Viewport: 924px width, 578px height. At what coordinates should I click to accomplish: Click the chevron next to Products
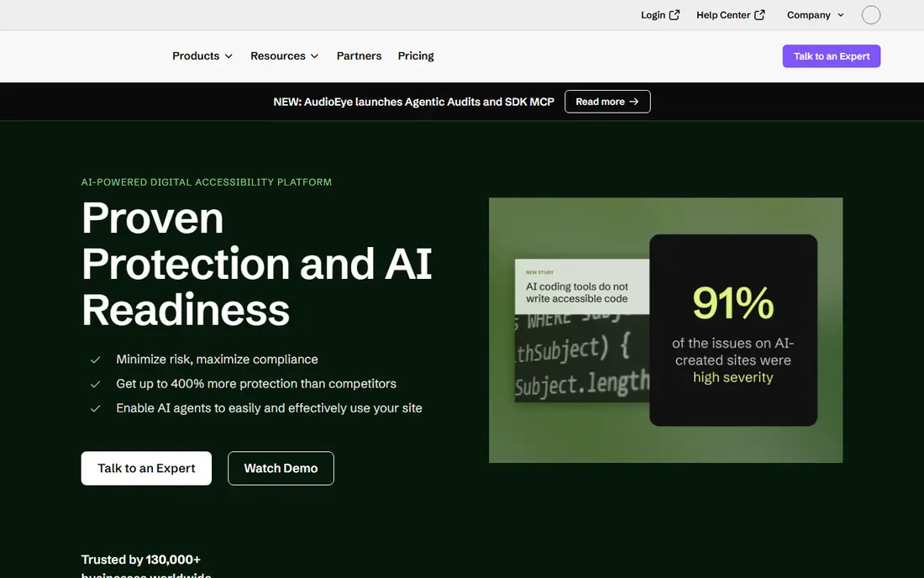tap(228, 56)
